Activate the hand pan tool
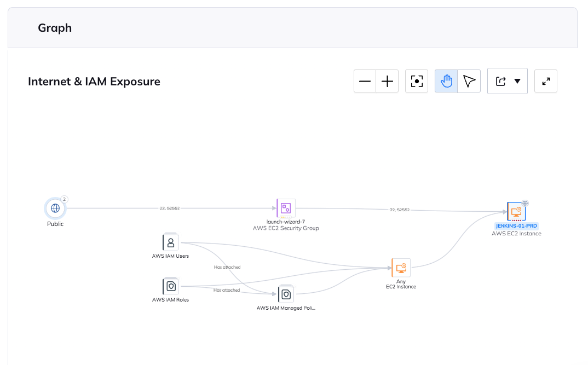This screenshot has height=365, width=588. click(x=446, y=81)
